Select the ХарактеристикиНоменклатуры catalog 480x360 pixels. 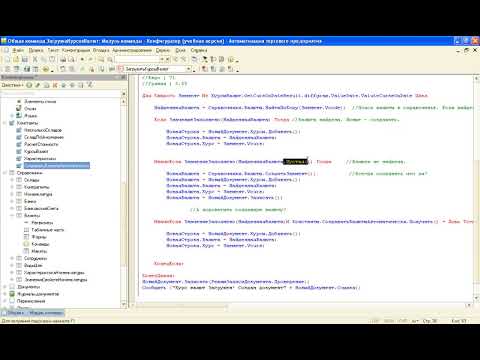click(54, 273)
